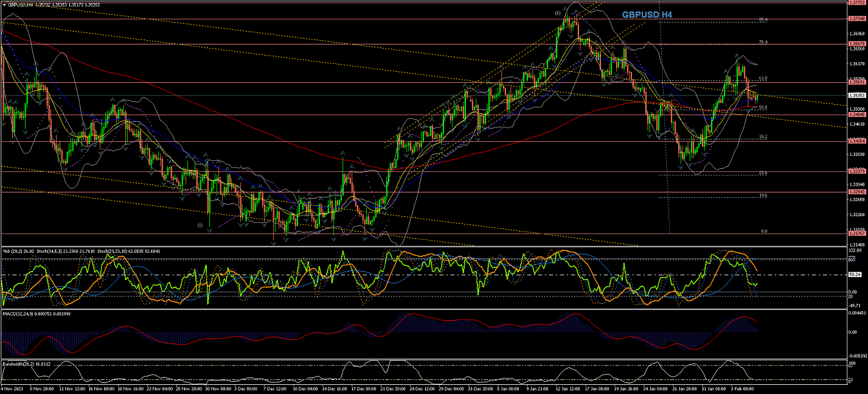Click the wave (i) label near the November low
Screen dimensions: 868x394
pos(200,225)
